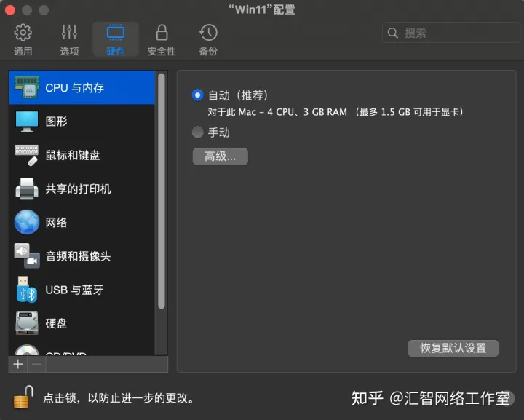524x420 pixels.
Task: Switch to the 硬件 (Hardware) tab
Action: (x=116, y=39)
